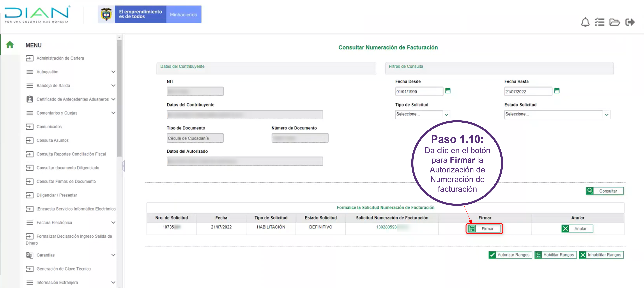This screenshot has height=288, width=644.
Task: Click the Fecha Desde date input field
Action: coord(419,92)
